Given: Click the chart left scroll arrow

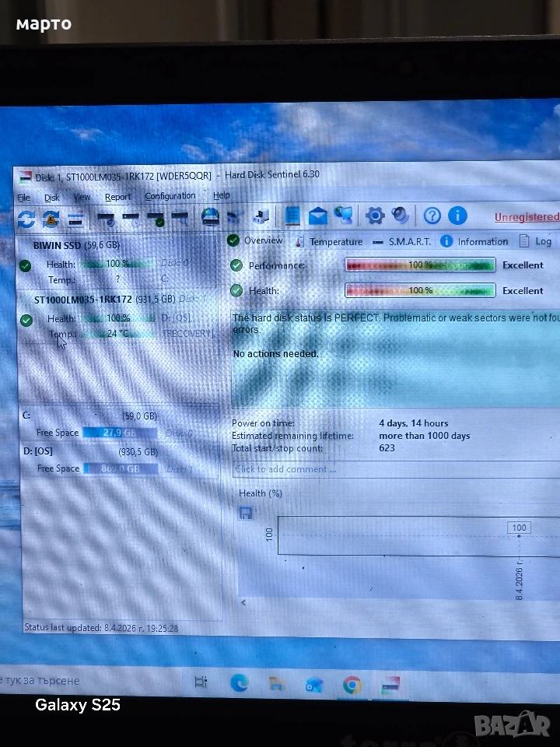Looking at the screenshot, I should [243, 602].
